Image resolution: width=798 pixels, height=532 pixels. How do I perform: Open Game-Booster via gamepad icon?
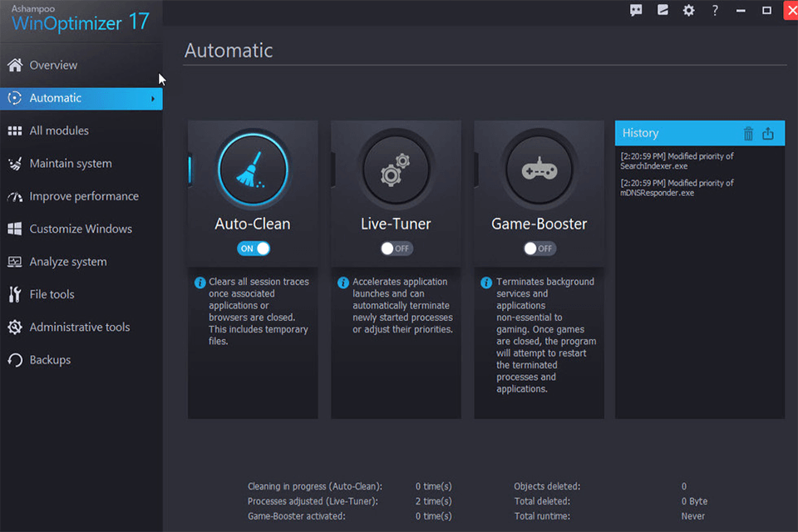539,170
